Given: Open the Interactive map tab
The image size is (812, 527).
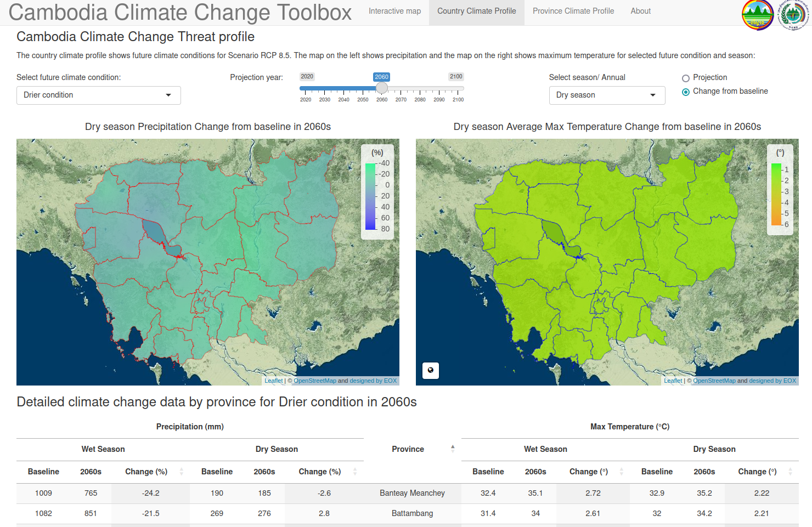Looking at the screenshot, I should 394,11.
